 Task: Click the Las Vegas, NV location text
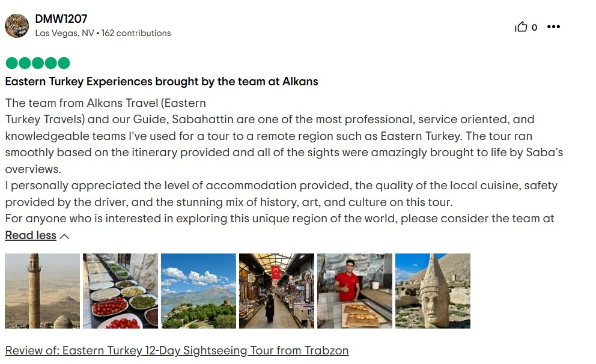click(x=64, y=33)
